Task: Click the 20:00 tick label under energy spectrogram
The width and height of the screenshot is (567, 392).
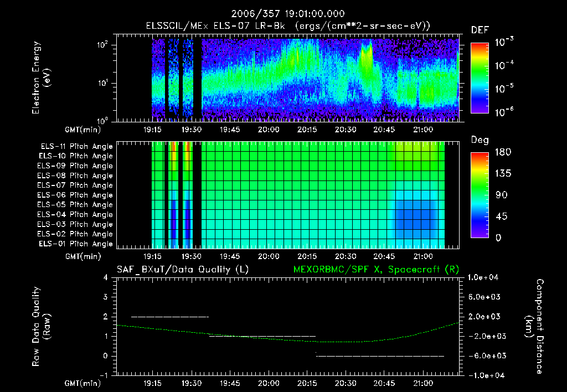Action: (x=269, y=130)
